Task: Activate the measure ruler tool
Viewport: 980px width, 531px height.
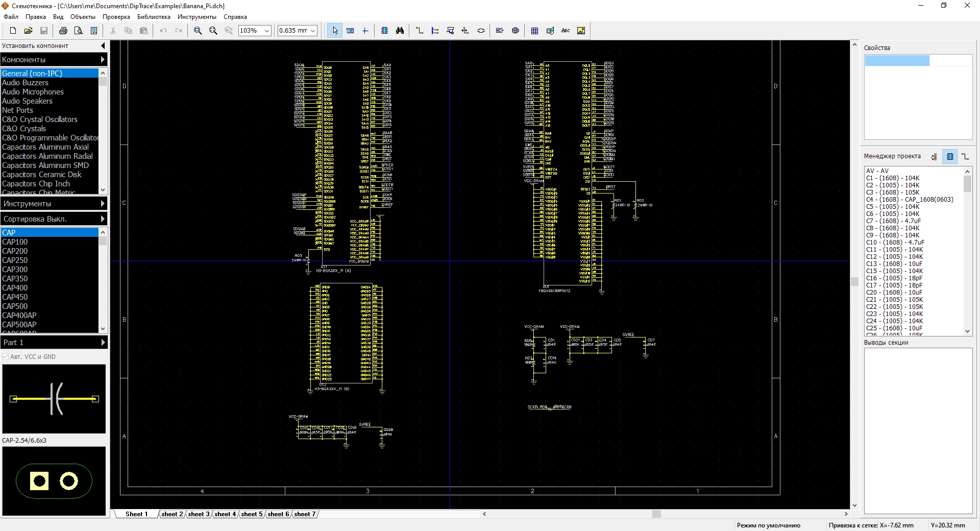Action: (x=350, y=31)
